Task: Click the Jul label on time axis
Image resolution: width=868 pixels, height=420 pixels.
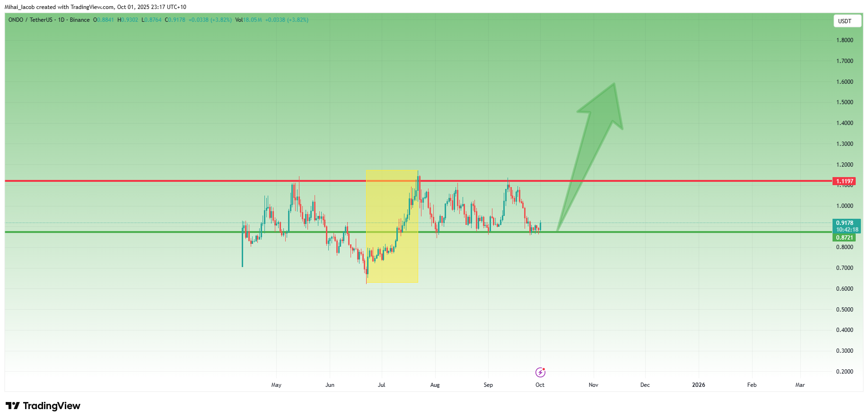Action: point(381,385)
